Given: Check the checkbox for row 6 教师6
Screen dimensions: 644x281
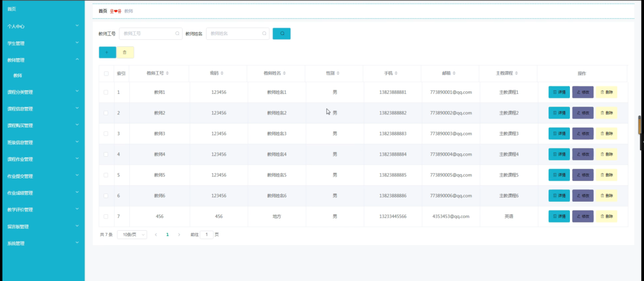Looking at the screenshot, I should (x=106, y=196).
